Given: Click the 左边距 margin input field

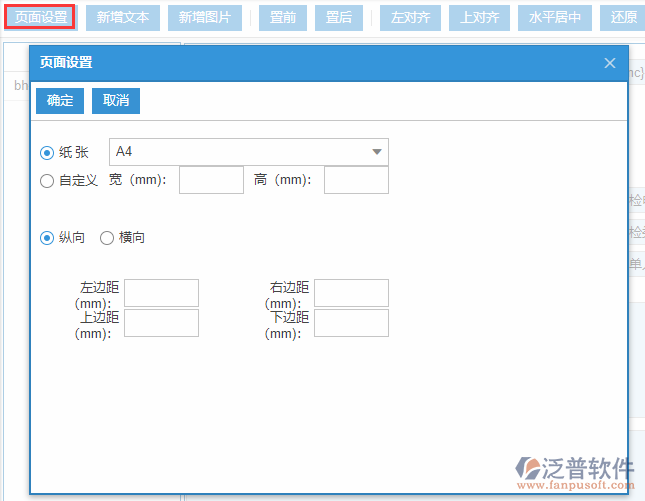Looking at the screenshot, I should (161, 293).
